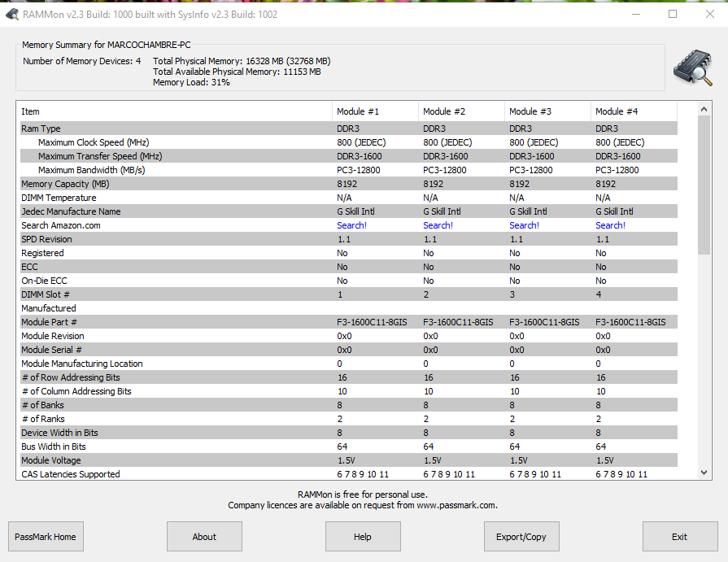
Task: Open the Help button
Action: [363, 537]
